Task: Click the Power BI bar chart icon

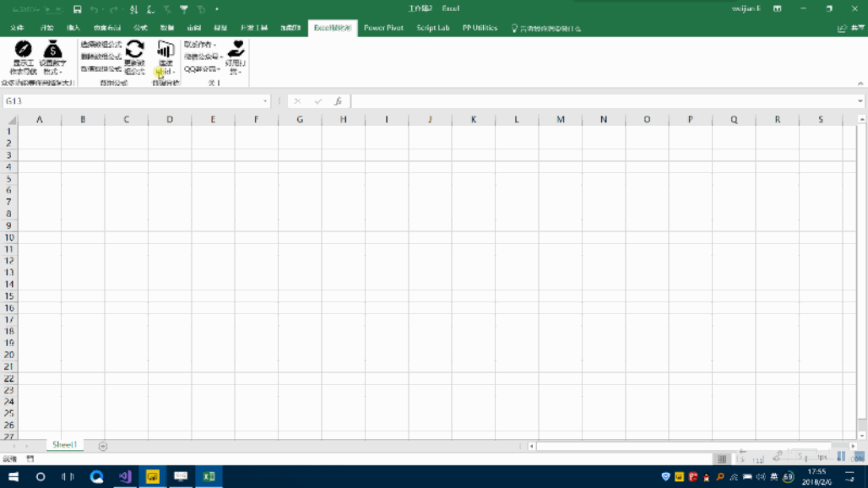Action: tap(165, 49)
